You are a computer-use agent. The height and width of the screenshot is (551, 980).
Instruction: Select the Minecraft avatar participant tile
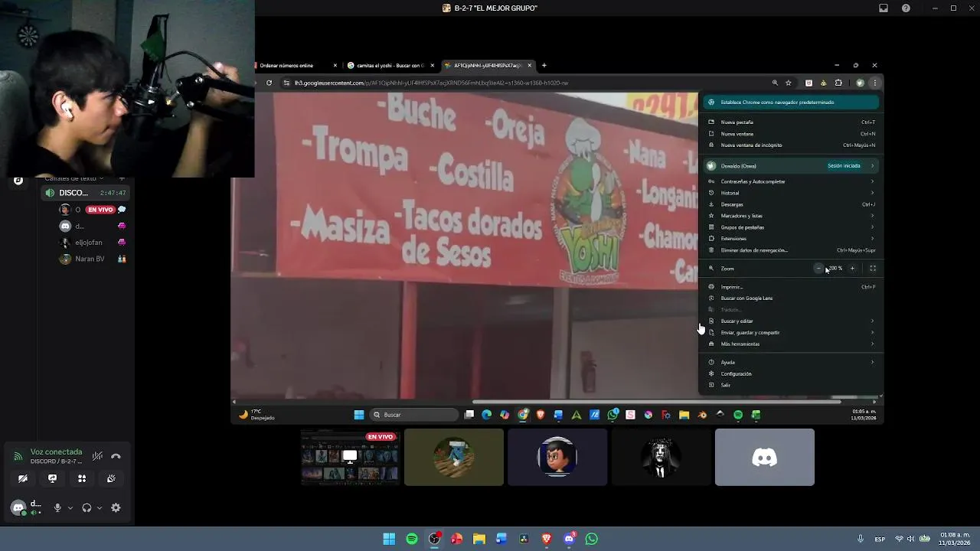tap(454, 457)
